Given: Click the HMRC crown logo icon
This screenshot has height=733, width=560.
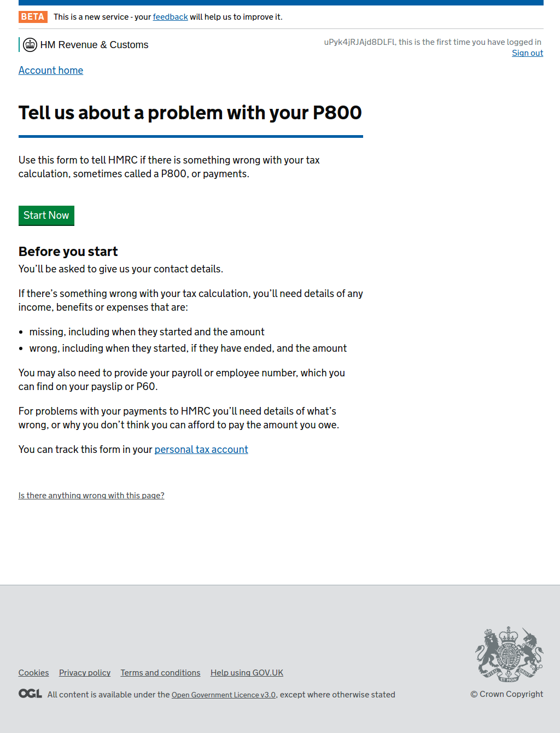Looking at the screenshot, I should tap(30, 45).
